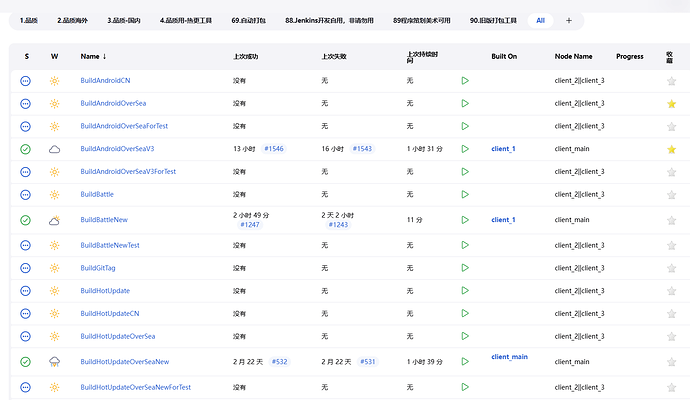This screenshot has width=690, height=400.
Task: Click the rainy weather icon for BuildHotUpdateOverSeaNew
Action: pos(55,361)
